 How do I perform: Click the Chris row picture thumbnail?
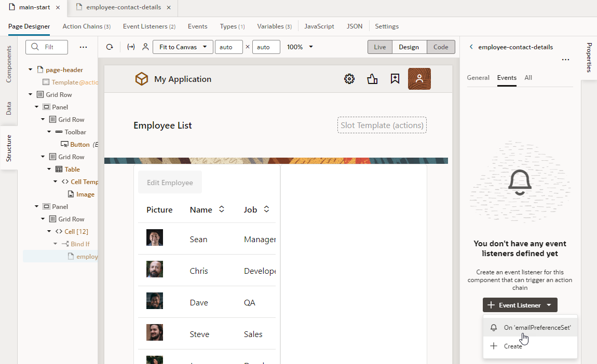click(x=155, y=269)
